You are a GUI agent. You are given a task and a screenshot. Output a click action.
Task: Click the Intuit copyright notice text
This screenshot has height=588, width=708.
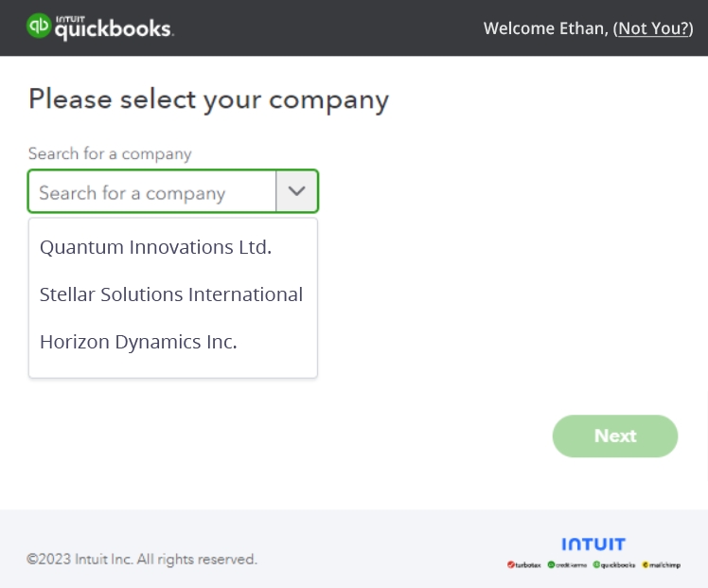pyautogui.click(x=142, y=559)
